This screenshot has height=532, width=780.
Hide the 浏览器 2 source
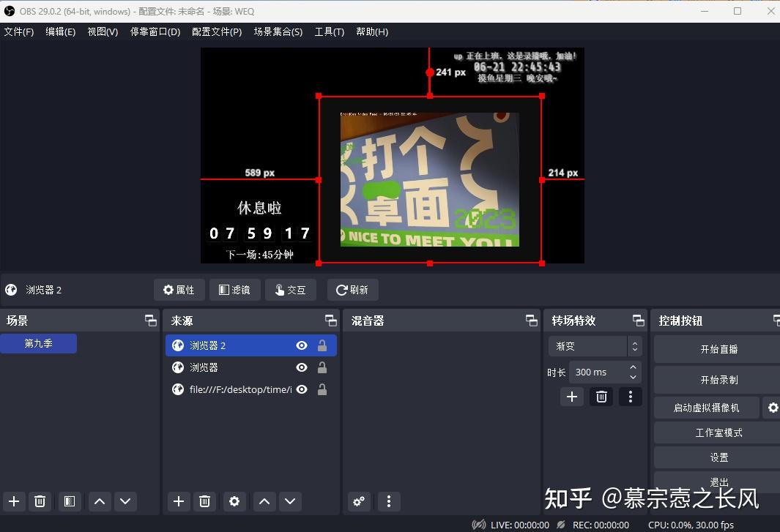coord(302,345)
